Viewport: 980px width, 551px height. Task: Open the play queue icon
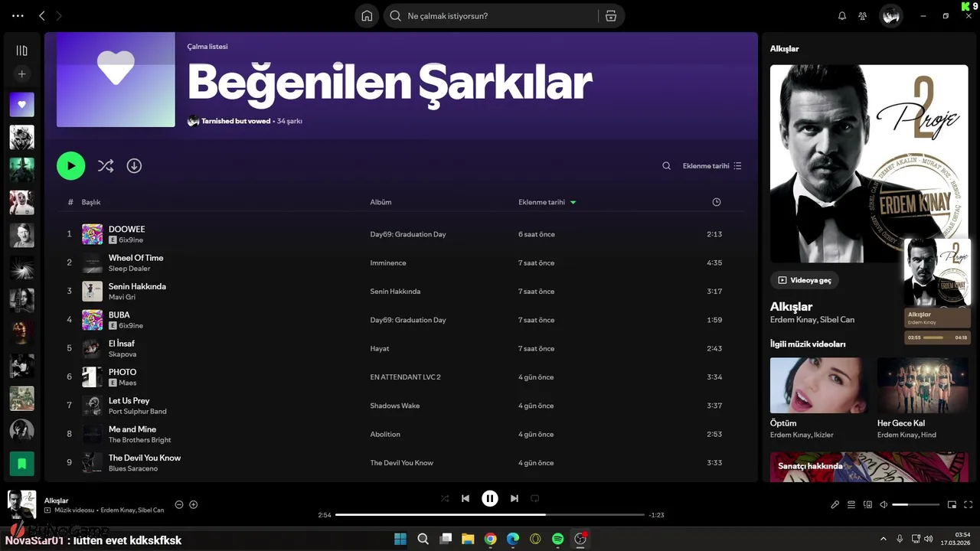[851, 504]
